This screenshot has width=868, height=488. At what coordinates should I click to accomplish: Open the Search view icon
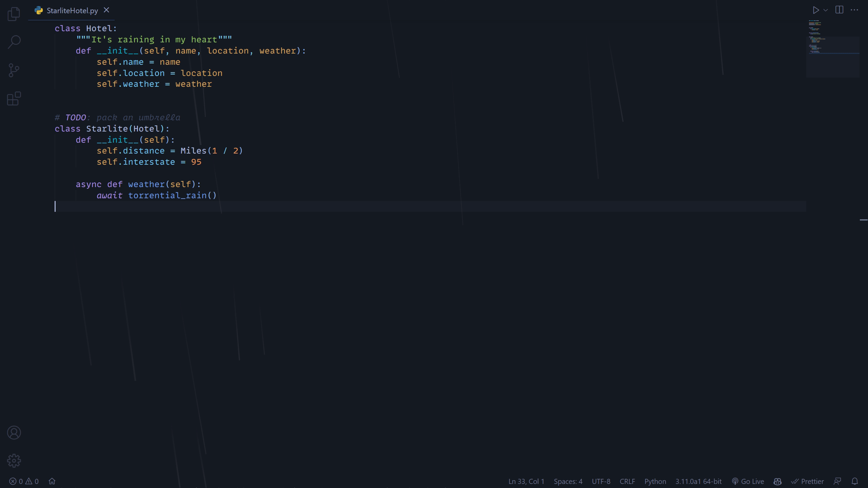(14, 42)
